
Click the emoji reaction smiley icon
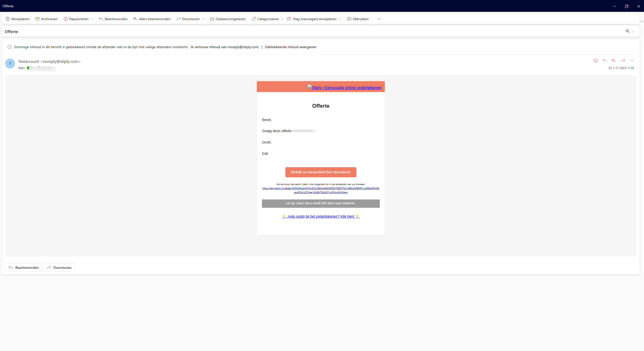tap(595, 61)
